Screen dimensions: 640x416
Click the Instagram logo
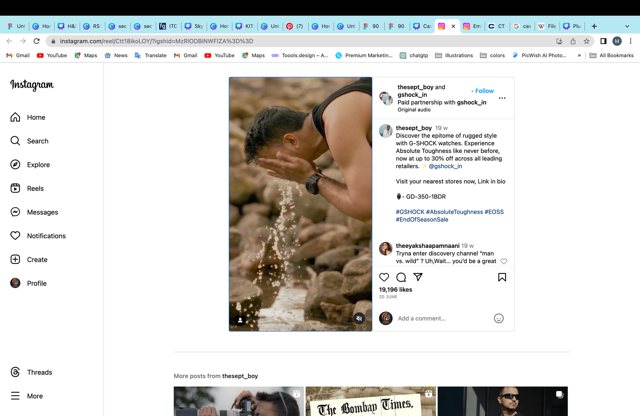32,85
